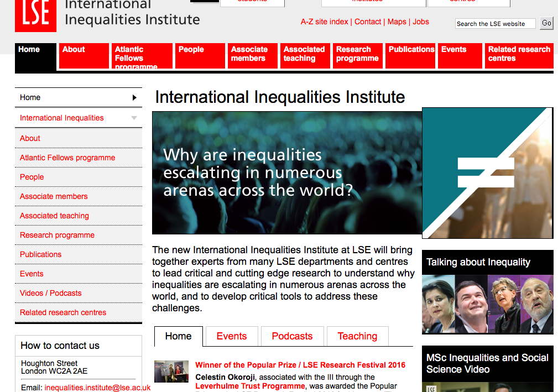Switch to the Podcasts tab
Screen dimensions: 558x392
(x=292, y=336)
